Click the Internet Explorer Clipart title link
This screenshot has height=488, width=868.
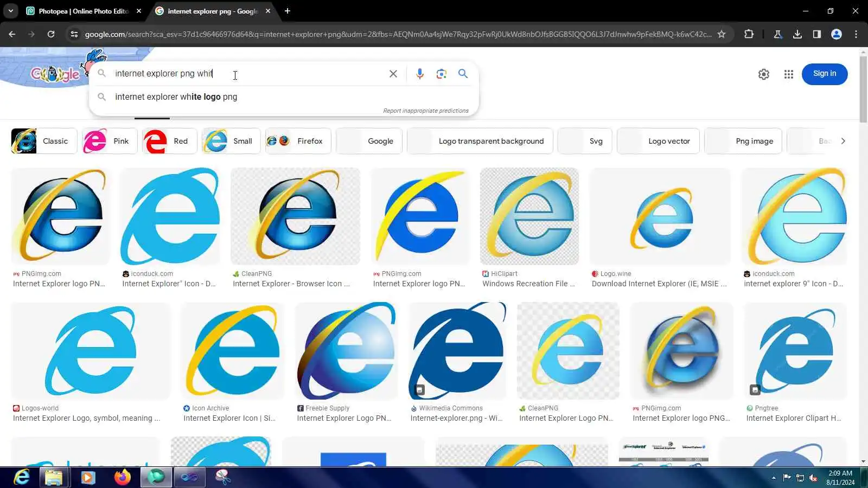click(x=794, y=418)
